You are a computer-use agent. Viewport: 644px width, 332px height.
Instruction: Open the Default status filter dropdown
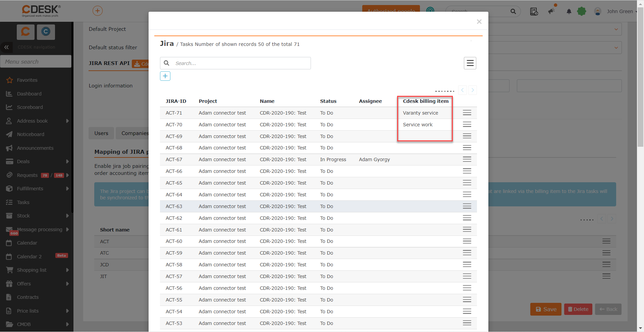[616, 48]
